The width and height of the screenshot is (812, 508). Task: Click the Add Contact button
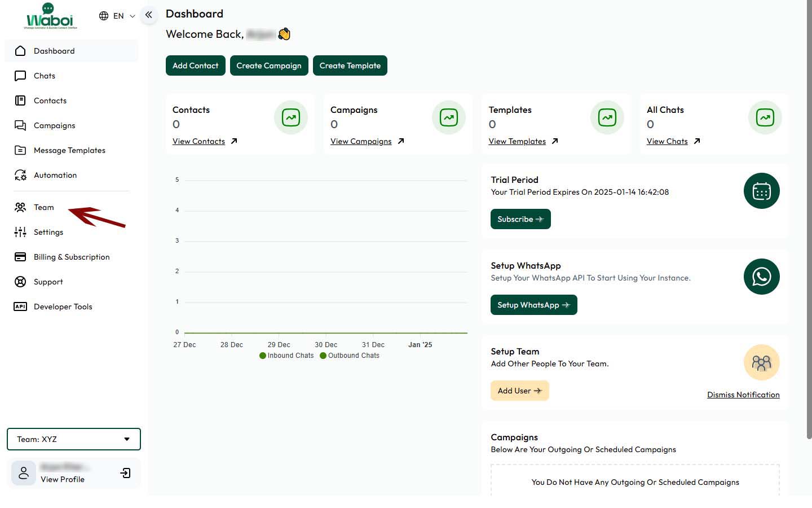tap(196, 65)
